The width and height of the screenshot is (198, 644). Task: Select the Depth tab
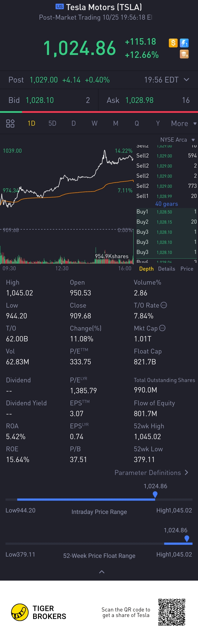pyautogui.click(x=146, y=269)
